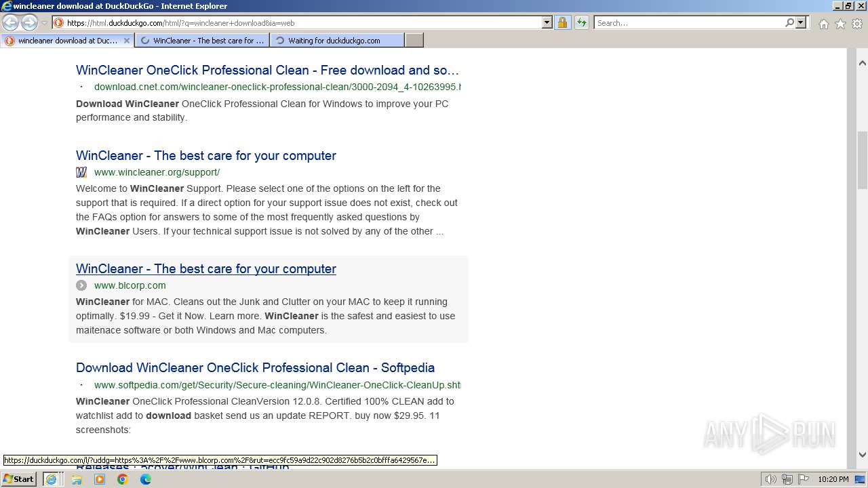The width and height of the screenshot is (868, 488).
Task: Open WinCleaner best care result for wincleaner.org
Action: click(206, 155)
